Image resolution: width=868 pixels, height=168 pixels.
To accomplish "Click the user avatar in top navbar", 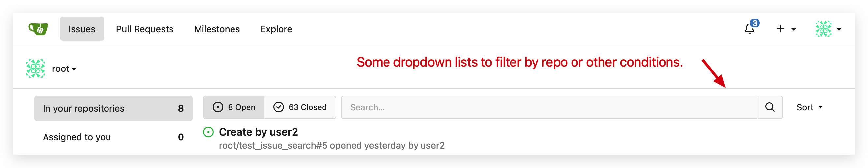I will pyautogui.click(x=823, y=29).
